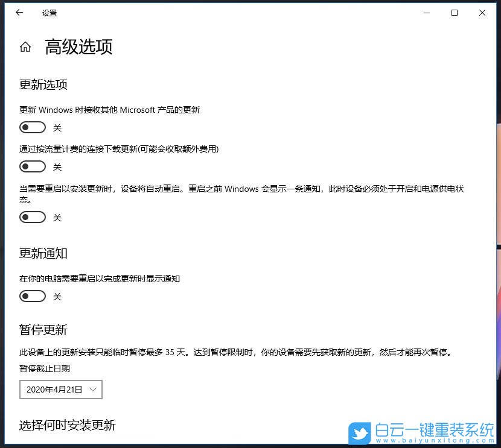Screen dimensions: 501x448
Task: Click the 更新通知 section heading
Action: pyautogui.click(x=43, y=253)
